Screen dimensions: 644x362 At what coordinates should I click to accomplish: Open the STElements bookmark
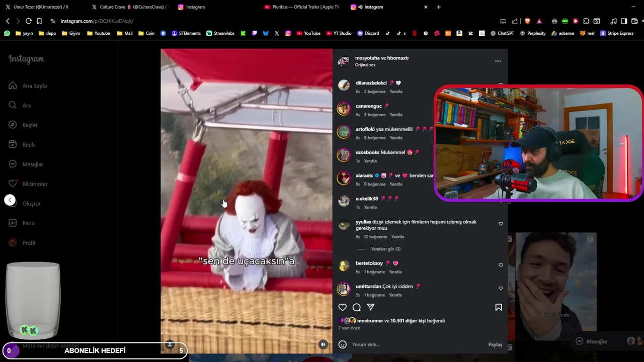point(186,33)
